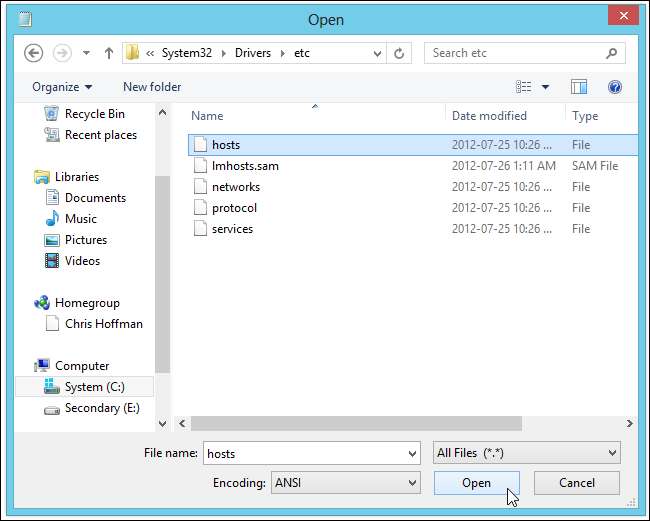Sort by Date modified column header
Screen dimensions: 650x521
tap(489, 116)
